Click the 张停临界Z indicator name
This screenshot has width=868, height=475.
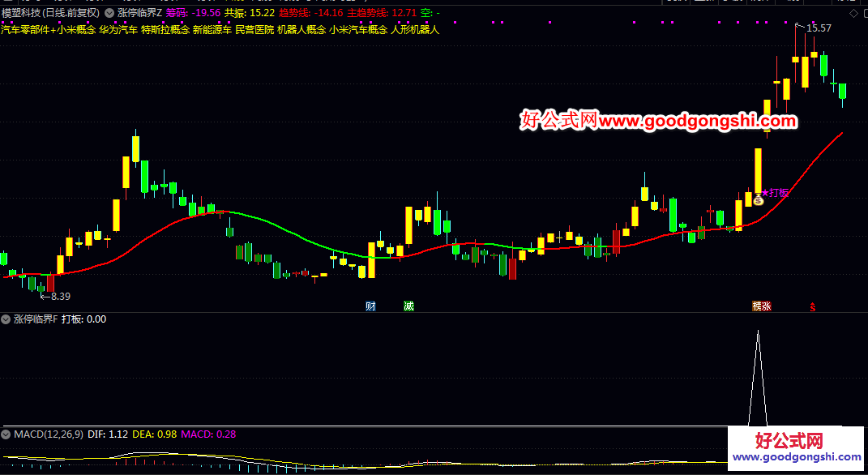[x=139, y=13]
